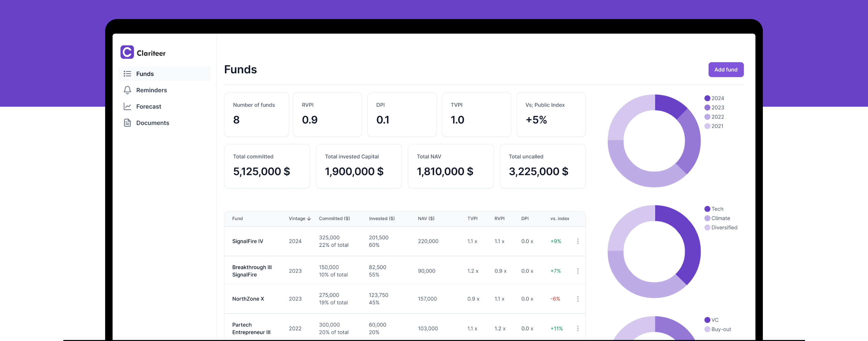868x341 pixels.
Task: Click the Buy-out legend color dot
Action: point(707,329)
